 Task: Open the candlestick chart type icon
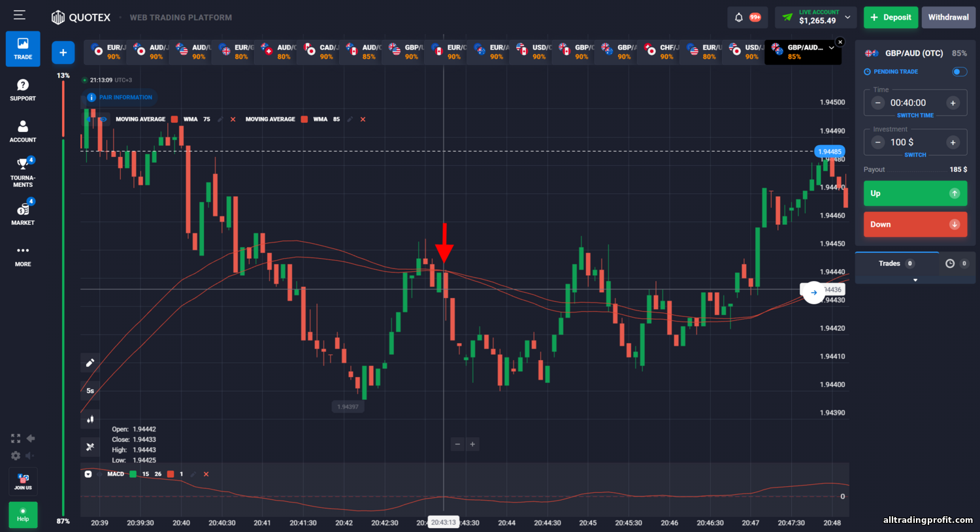click(90, 419)
